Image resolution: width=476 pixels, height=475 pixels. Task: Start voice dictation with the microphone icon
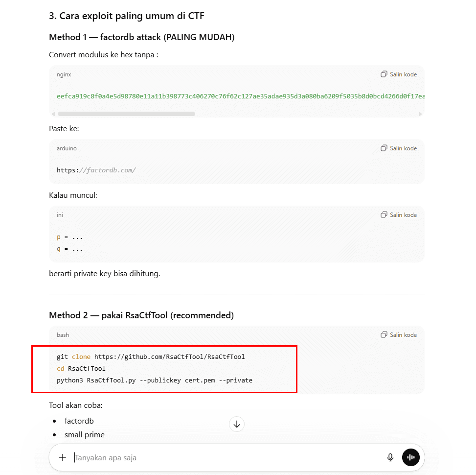click(390, 457)
